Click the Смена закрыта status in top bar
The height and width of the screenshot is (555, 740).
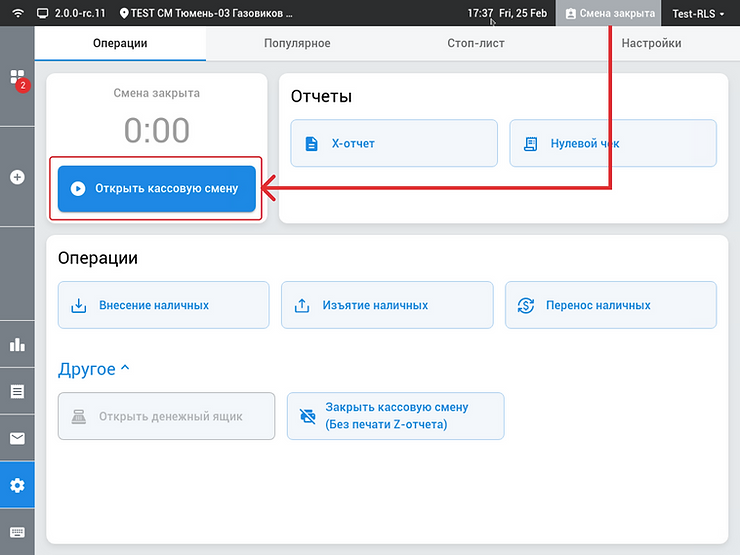609,13
